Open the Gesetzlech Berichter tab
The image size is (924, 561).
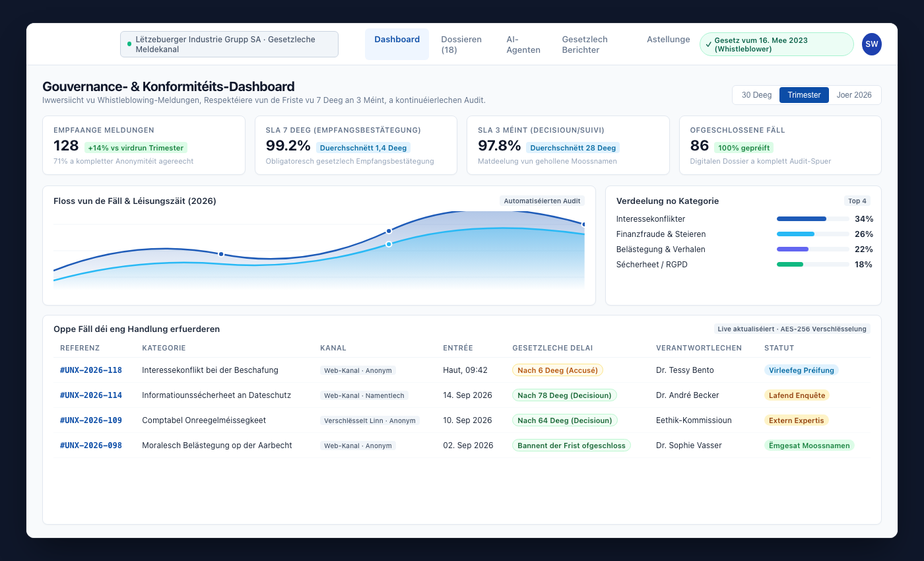(x=594, y=44)
